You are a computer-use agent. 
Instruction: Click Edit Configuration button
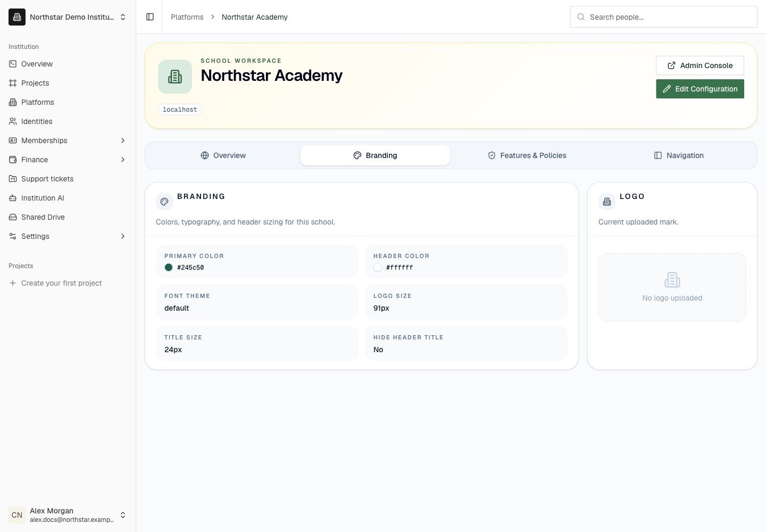[x=700, y=89]
